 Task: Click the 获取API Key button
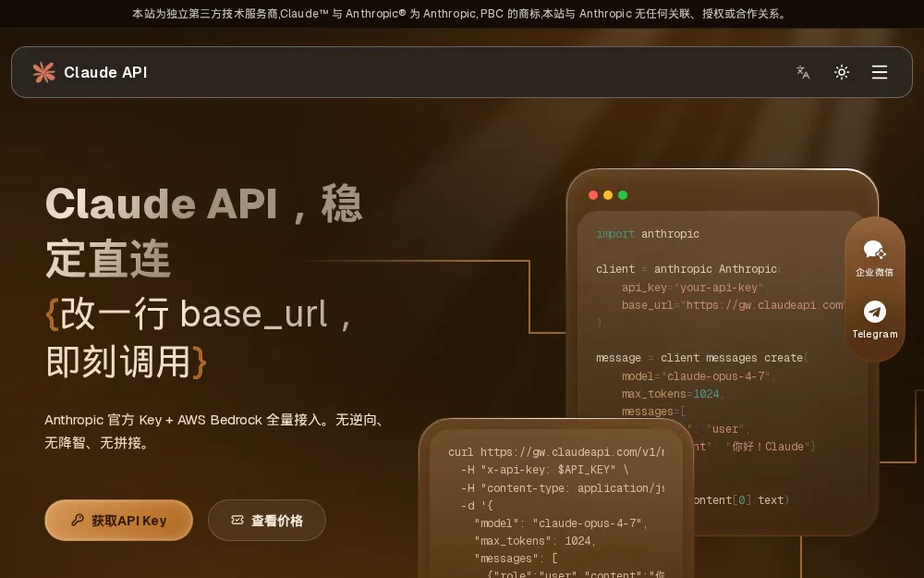click(x=118, y=520)
